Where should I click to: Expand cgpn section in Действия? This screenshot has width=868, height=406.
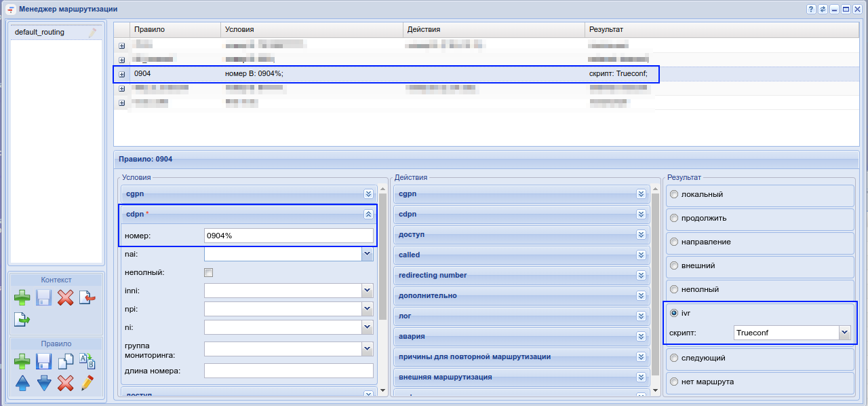tap(641, 193)
